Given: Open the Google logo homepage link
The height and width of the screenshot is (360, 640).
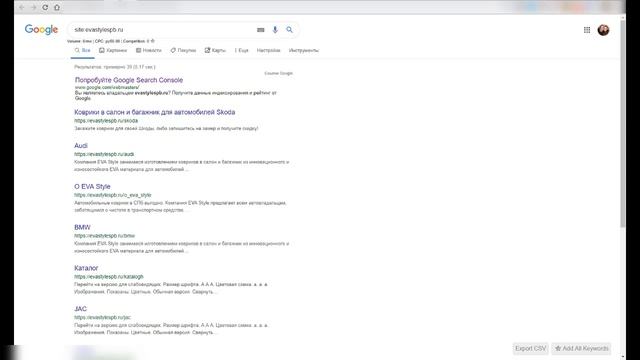Looking at the screenshot, I should point(41,29).
